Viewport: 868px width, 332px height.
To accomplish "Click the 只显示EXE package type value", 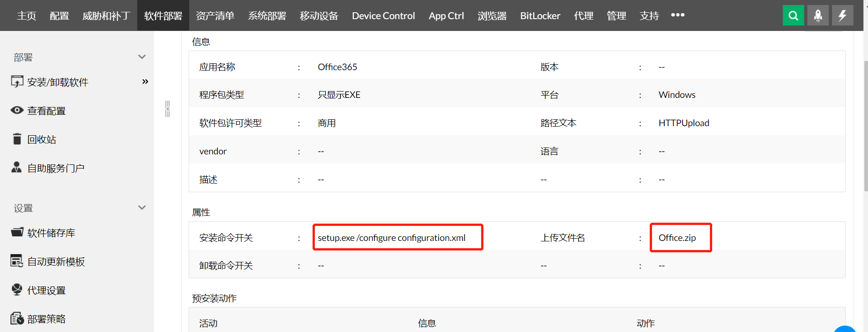I will (339, 95).
